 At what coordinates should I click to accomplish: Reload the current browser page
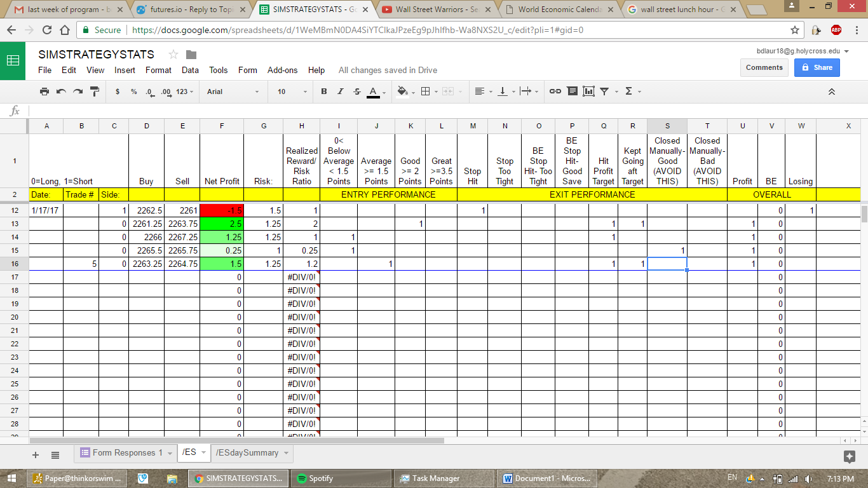[x=46, y=30]
